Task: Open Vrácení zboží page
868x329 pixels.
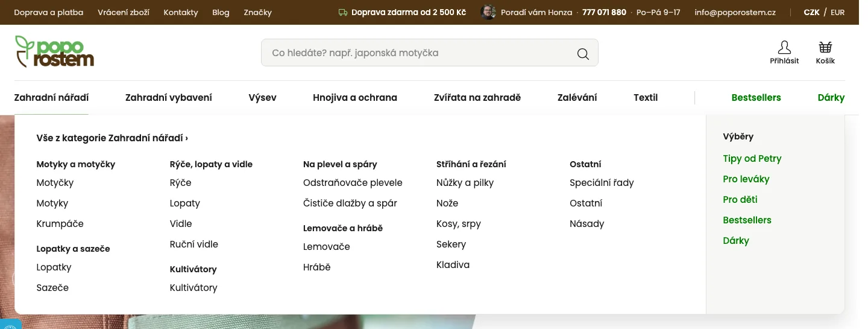Action: [x=124, y=12]
